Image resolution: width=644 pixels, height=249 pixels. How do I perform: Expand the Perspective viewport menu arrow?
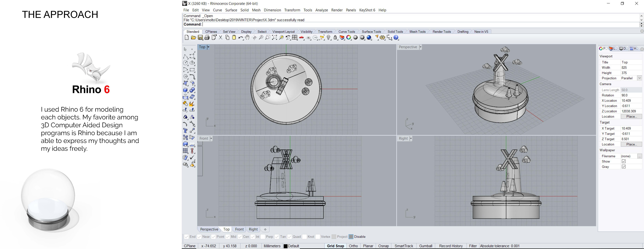[x=421, y=47]
